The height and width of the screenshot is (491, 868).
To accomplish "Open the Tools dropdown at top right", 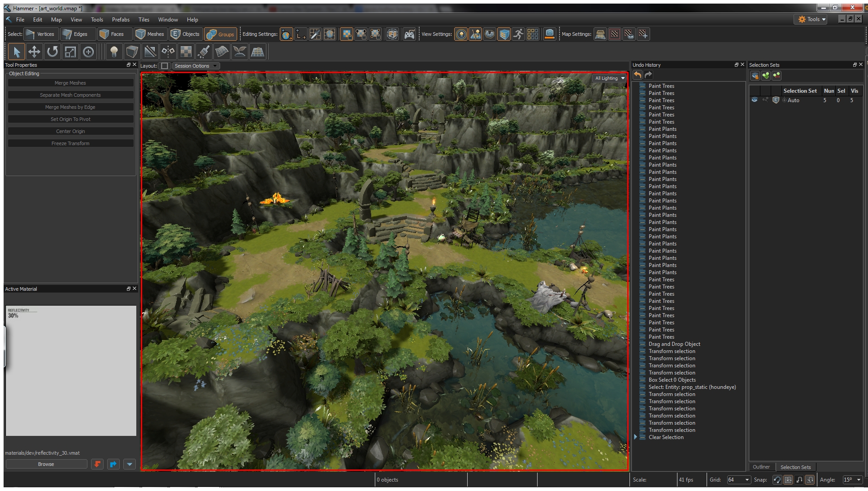I will pos(812,19).
